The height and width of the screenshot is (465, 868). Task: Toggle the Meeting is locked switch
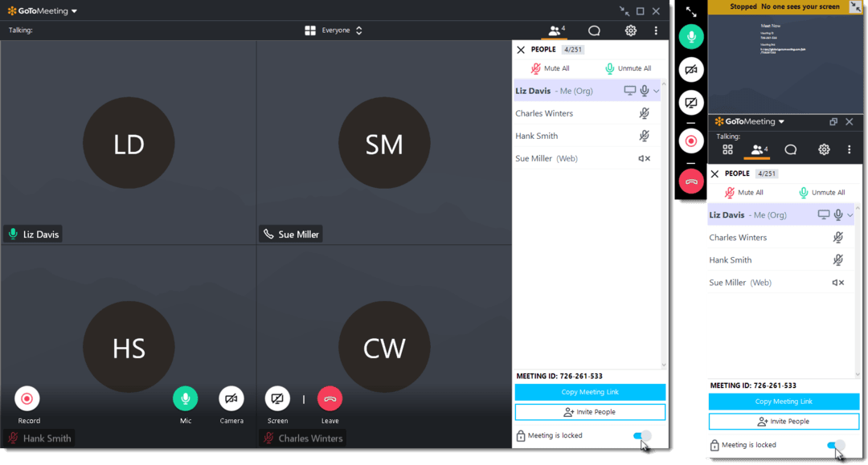(x=641, y=434)
